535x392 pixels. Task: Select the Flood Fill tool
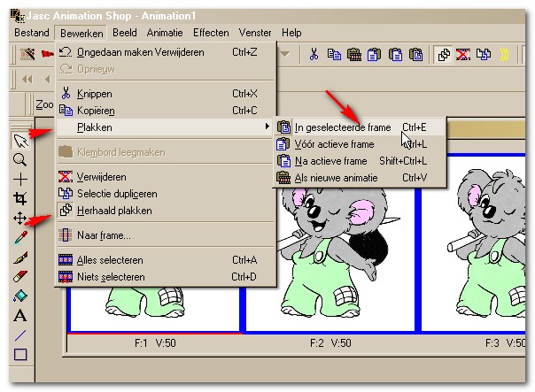click(20, 296)
